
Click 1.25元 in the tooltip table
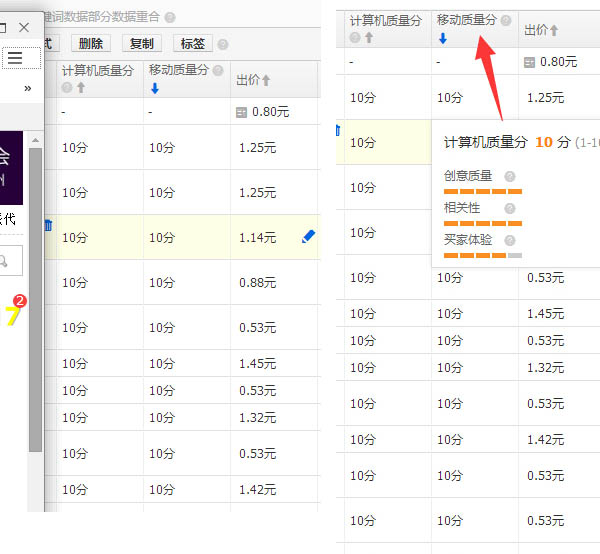point(546,98)
